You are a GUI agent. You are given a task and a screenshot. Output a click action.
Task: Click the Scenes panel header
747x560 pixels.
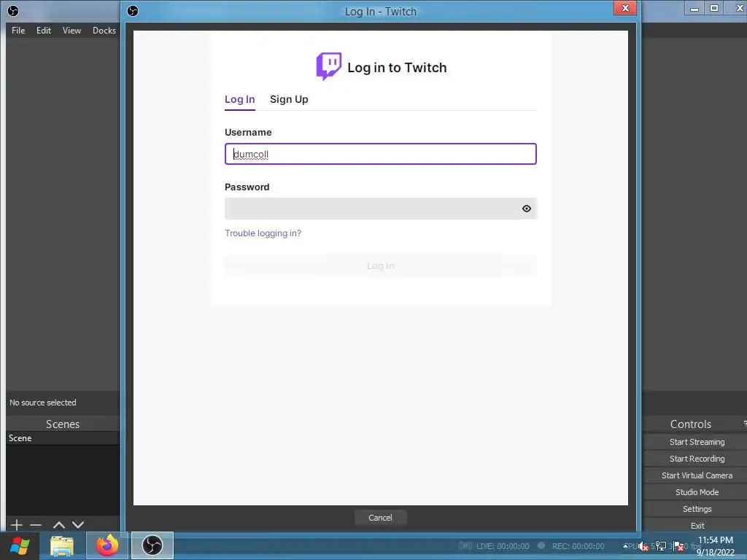(x=63, y=424)
